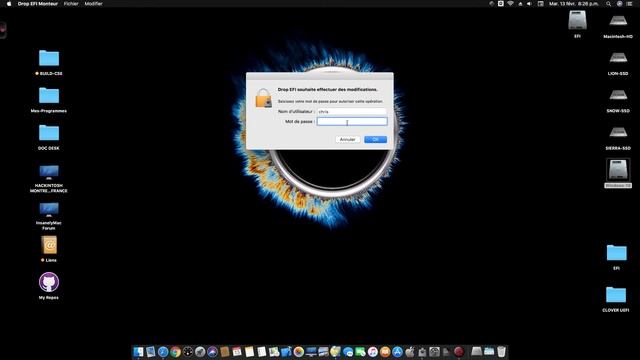This screenshot has width=640, height=360.
Task: Select HACKINTOSH MONTRE..FRANCE desktop shortcut
Action: click(49, 172)
